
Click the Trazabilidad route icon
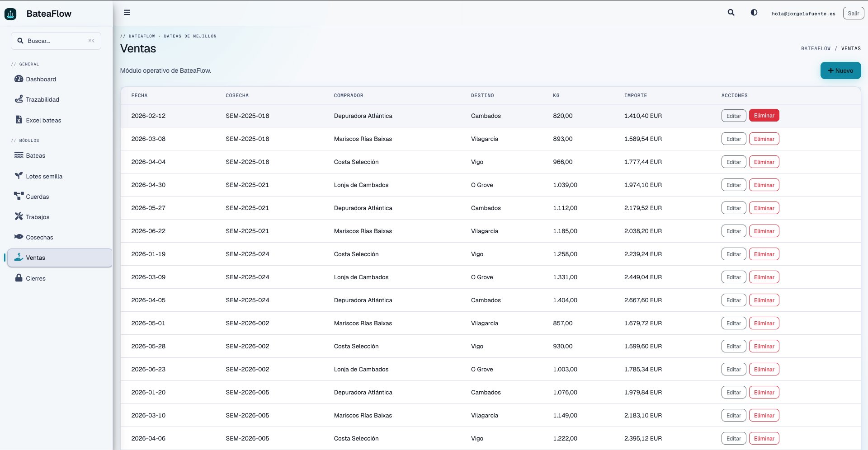(19, 99)
